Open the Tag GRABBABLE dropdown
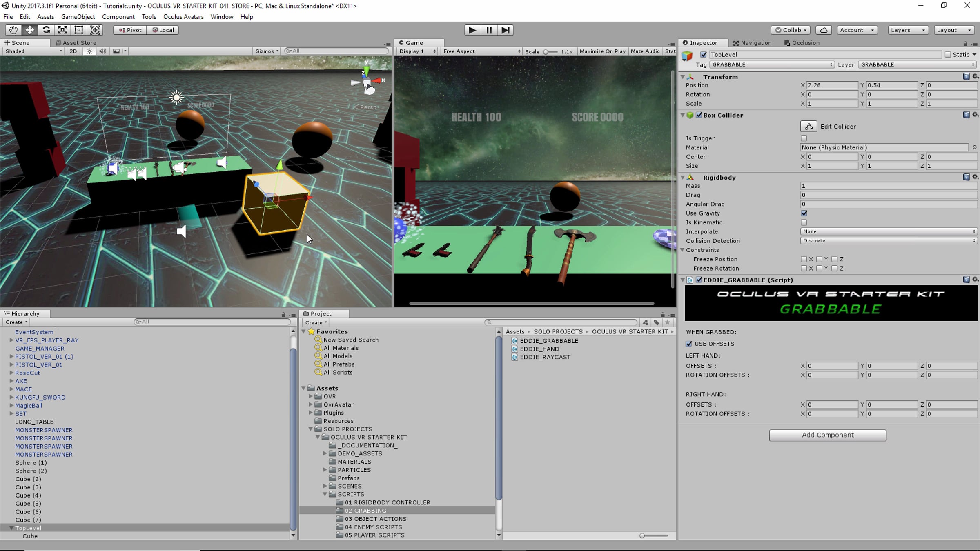 (771, 64)
